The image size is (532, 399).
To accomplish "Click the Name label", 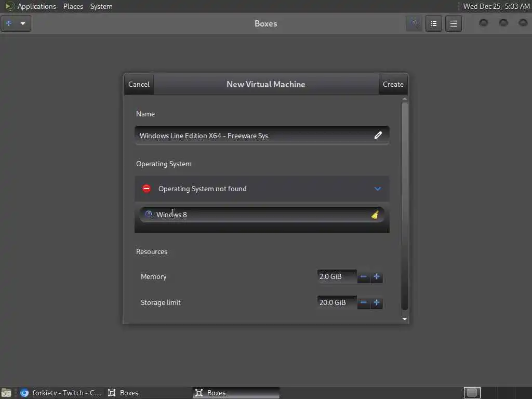I will coord(145,114).
